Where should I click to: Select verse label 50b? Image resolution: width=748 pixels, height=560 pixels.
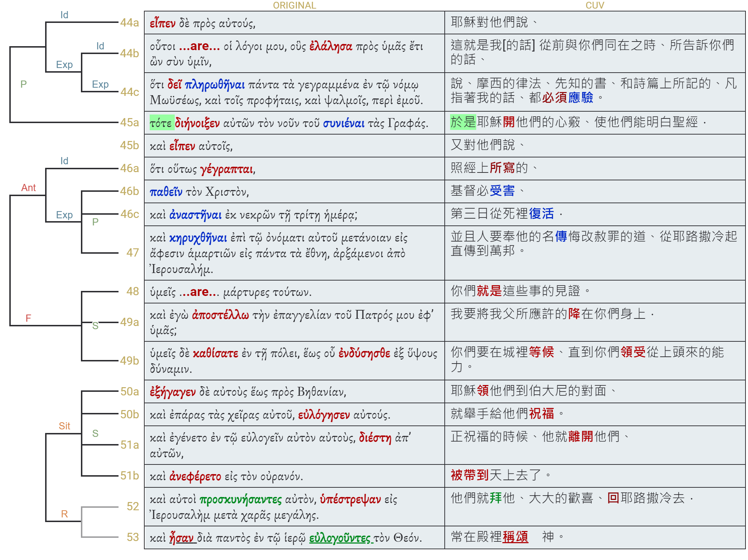[x=129, y=414]
